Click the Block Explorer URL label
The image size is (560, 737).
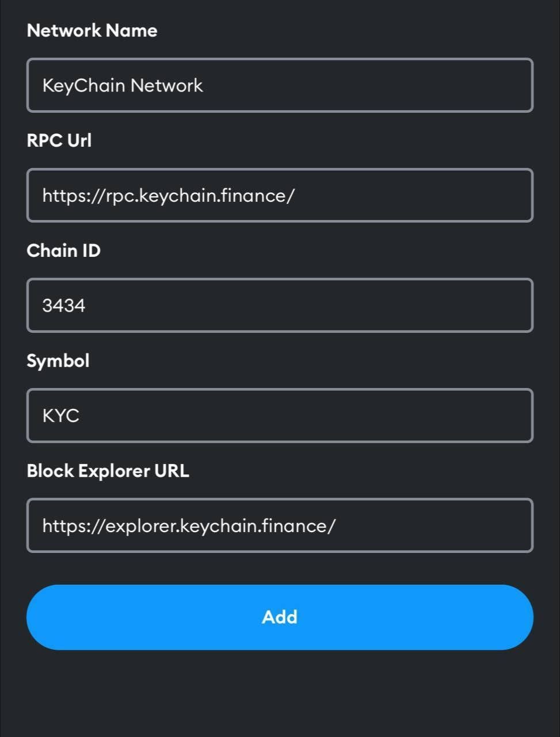tap(108, 470)
